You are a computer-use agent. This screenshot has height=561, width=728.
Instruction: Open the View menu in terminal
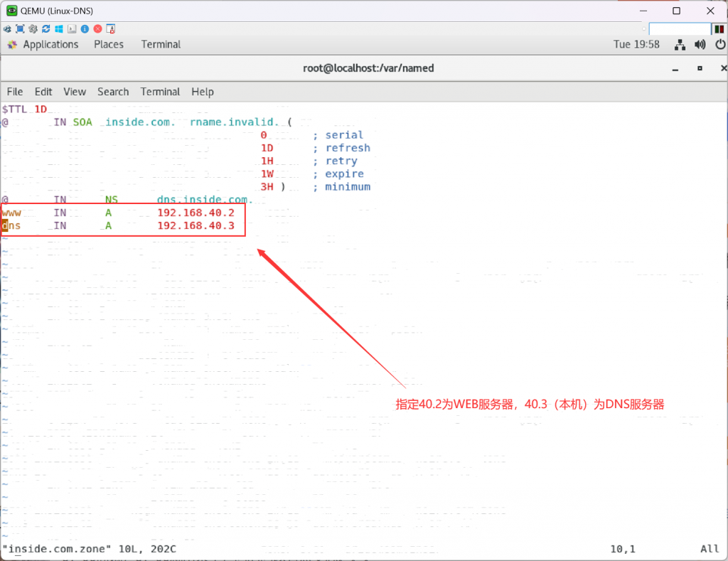(x=75, y=92)
